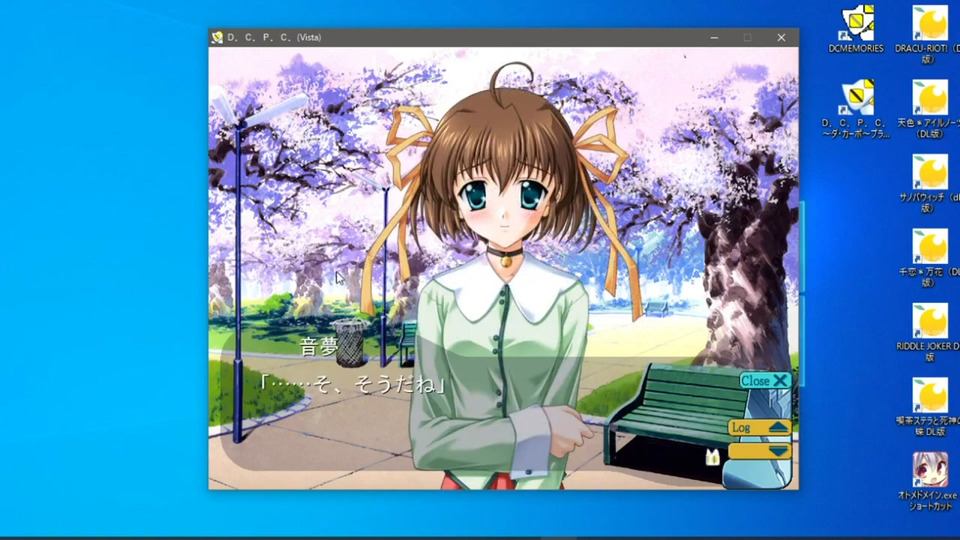This screenshot has height=540, width=960.
Task: Close the D.C.P.C. game window
Action: 781,37
